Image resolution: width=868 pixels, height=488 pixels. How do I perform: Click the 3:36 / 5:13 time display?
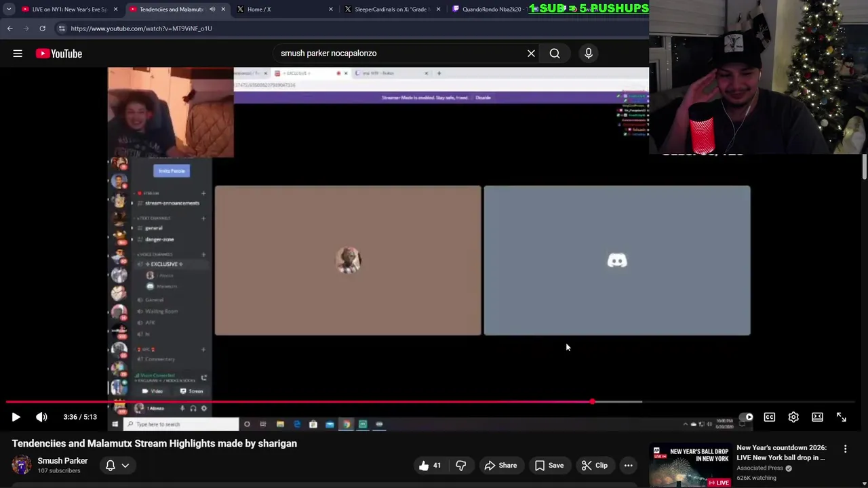click(x=80, y=417)
